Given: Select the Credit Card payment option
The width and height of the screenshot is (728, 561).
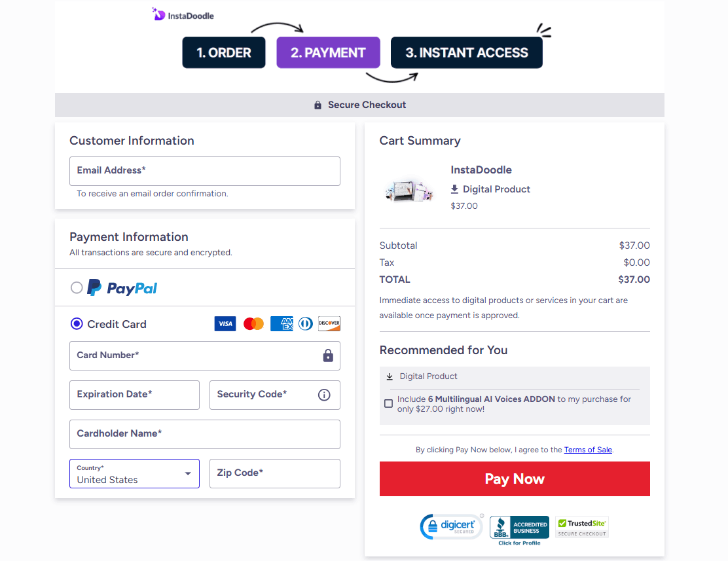Looking at the screenshot, I should pos(77,324).
